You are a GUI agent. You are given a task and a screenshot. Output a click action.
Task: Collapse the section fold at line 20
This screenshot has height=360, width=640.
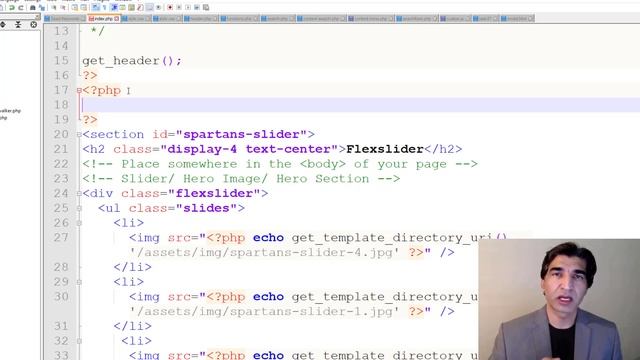point(79,134)
